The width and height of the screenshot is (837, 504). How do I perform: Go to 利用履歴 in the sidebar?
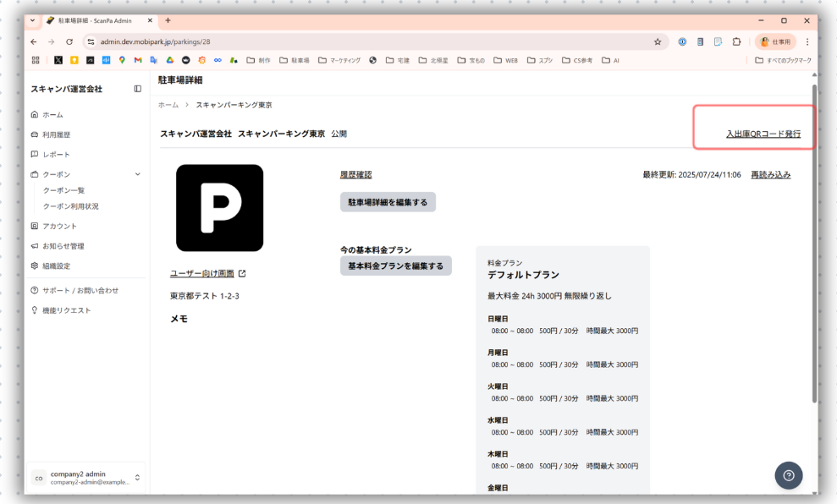tap(56, 134)
